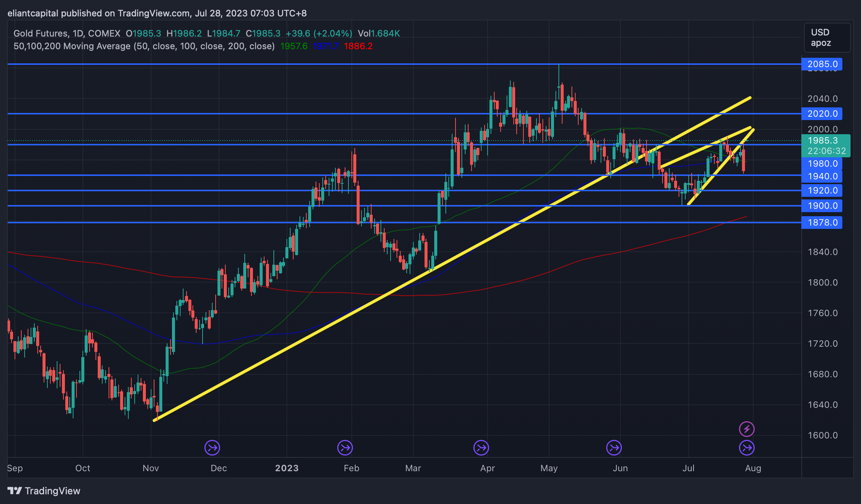
Task: Click the contract rollover arrow icon below Aug
Action: click(746, 448)
